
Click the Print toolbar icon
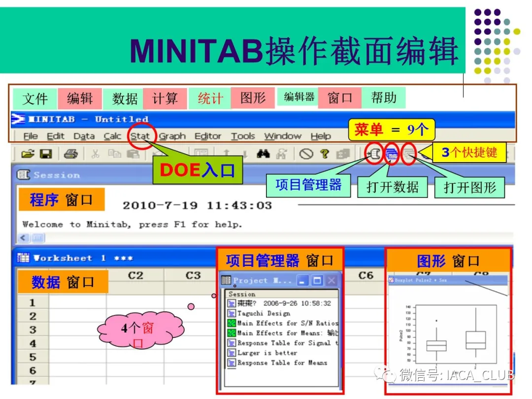(x=70, y=154)
